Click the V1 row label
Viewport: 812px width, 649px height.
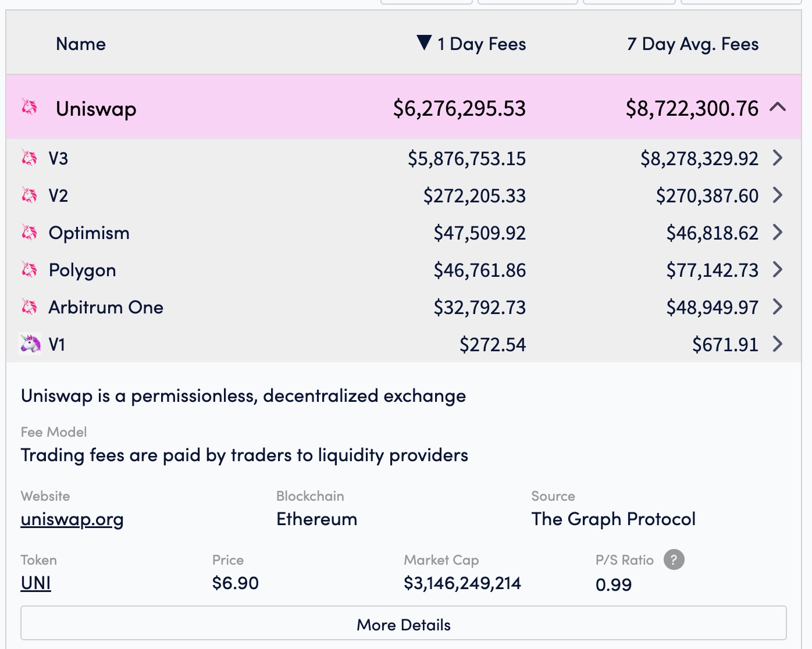pos(57,344)
